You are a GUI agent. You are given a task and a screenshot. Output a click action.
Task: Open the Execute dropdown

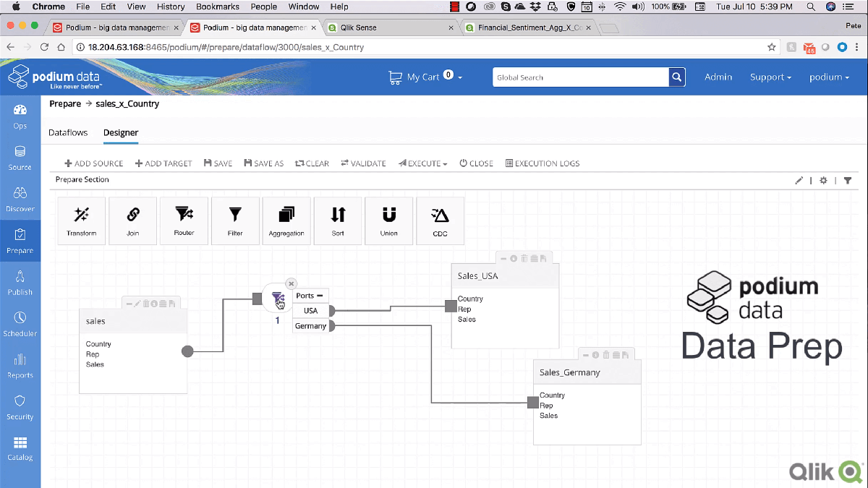pos(423,163)
